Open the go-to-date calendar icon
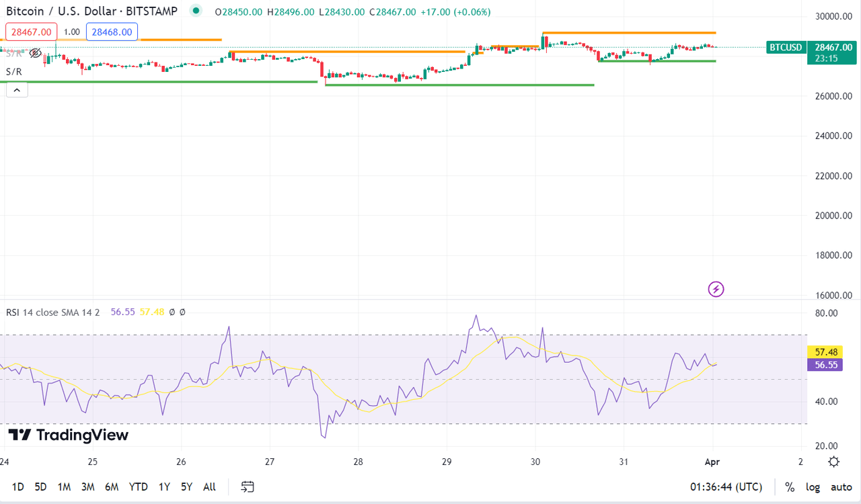861x504 pixels. pos(248,487)
